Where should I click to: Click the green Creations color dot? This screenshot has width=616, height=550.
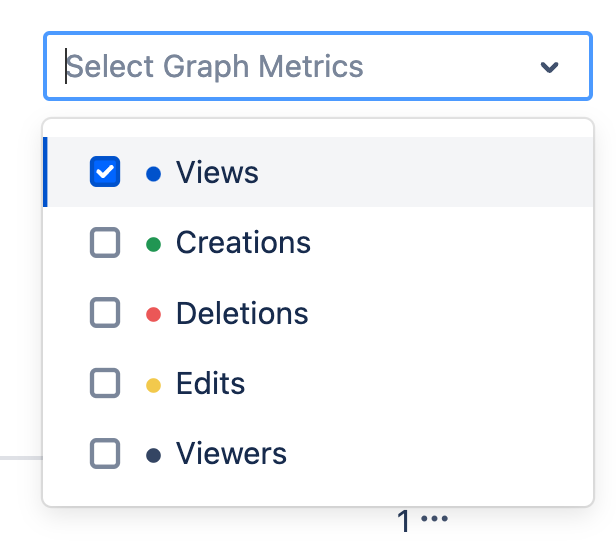click(x=153, y=243)
